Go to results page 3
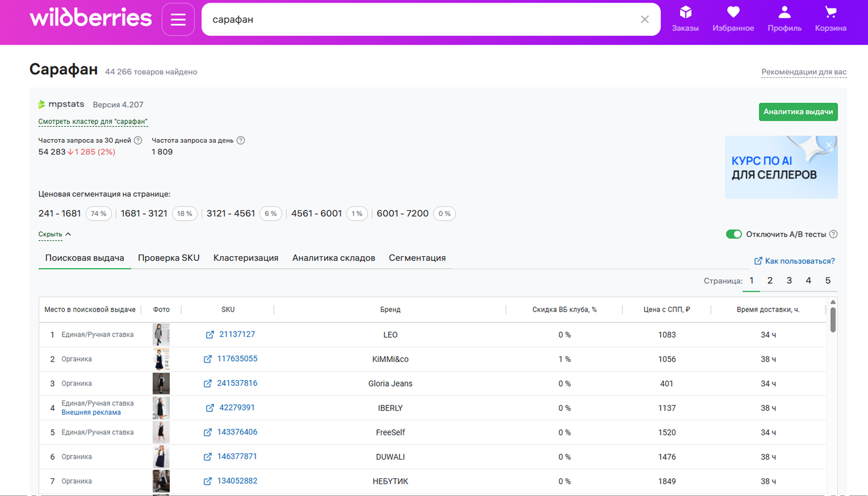Image resolution: width=868 pixels, height=496 pixels. (789, 280)
